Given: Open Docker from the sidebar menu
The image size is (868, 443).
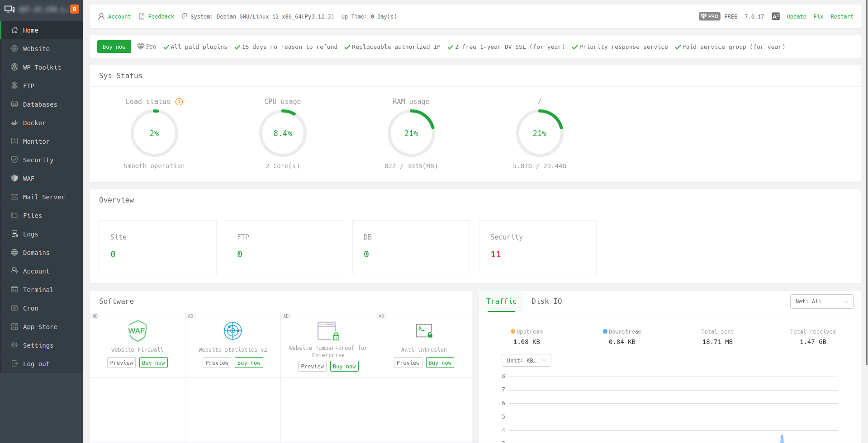Looking at the screenshot, I should pos(34,123).
